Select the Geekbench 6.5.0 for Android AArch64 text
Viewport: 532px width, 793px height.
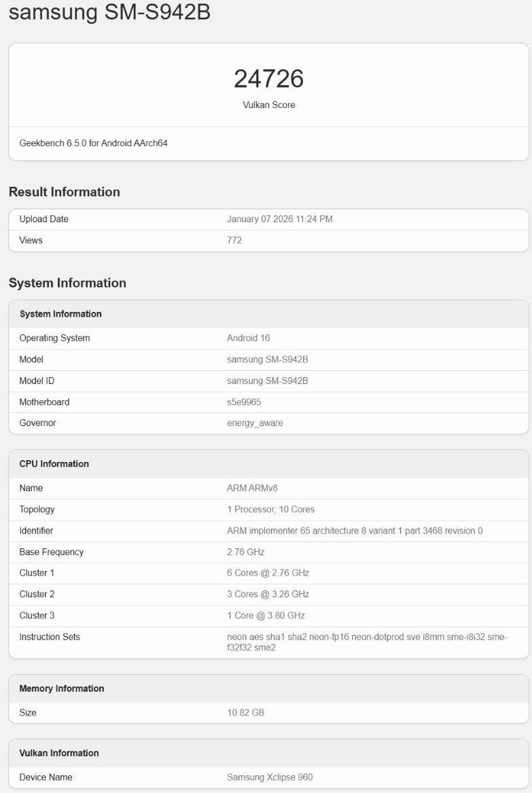(94, 143)
